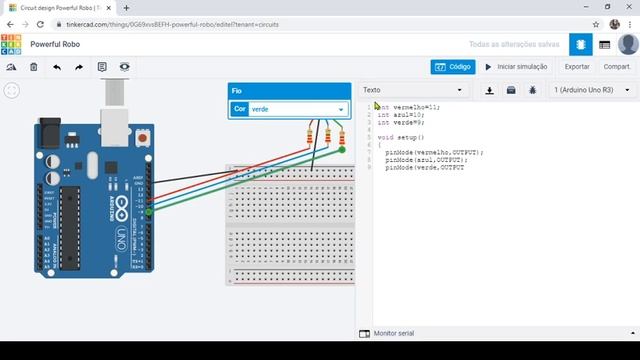Open the Chrome menu with three dots
This screenshot has width=640, height=360.
click(x=630, y=24)
